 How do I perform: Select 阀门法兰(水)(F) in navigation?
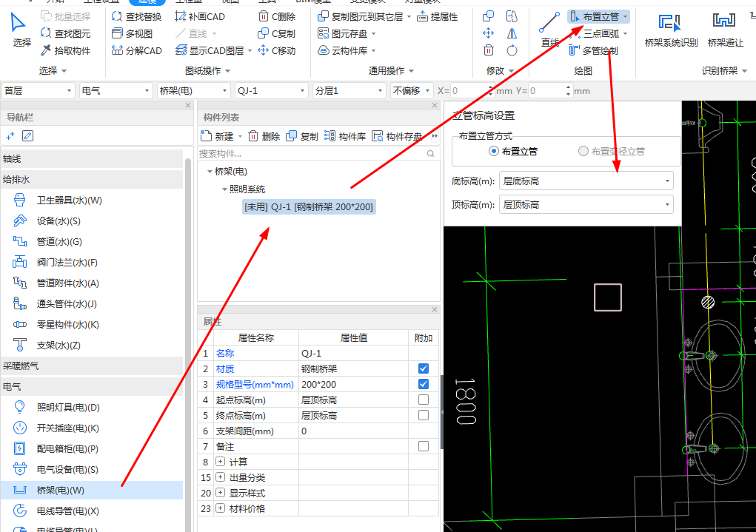[92, 263]
